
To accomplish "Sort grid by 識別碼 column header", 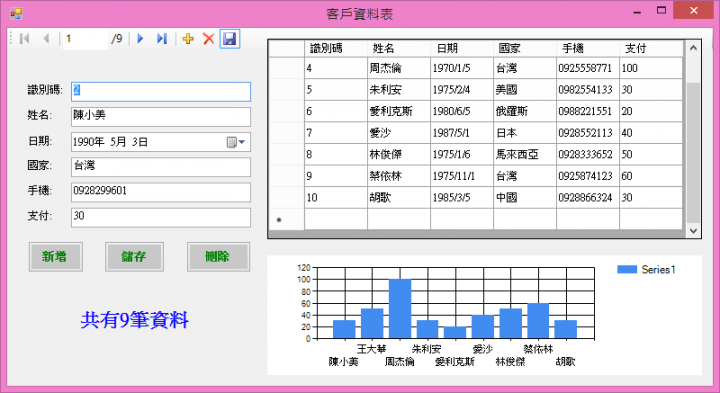I will [x=336, y=48].
